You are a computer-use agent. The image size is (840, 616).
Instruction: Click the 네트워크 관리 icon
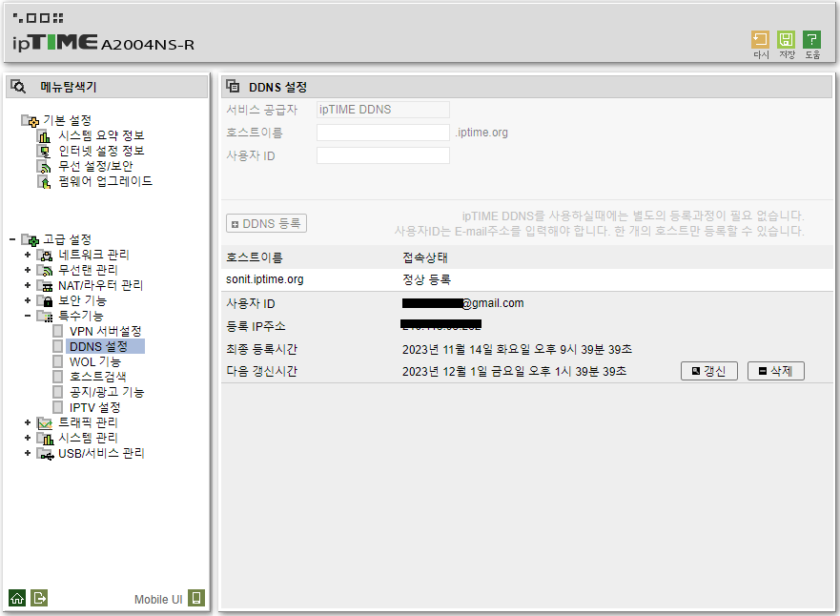pyautogui.click(x=45, y=255)
